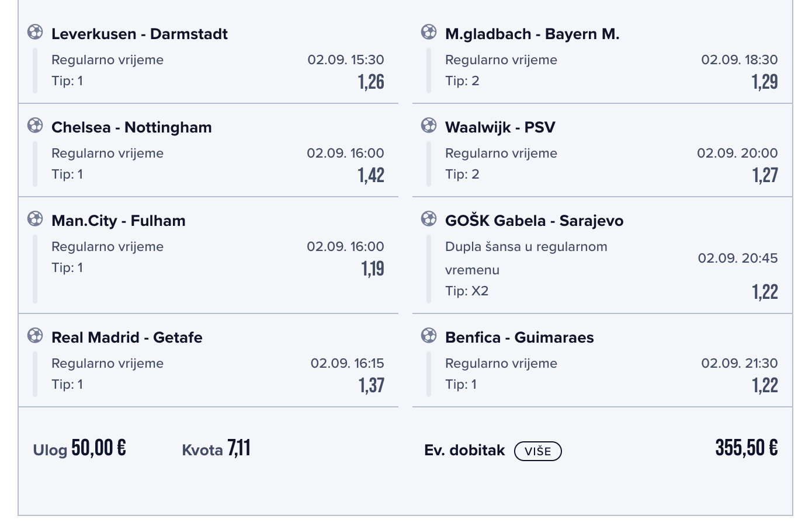Click the 1,29 odds for Bayern match
812x530 pixels.
click(x=765, y=82)
